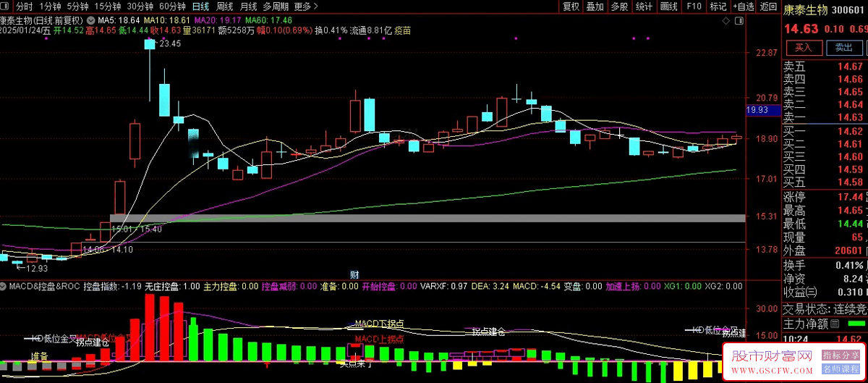
Task: Switch to the 月线 monthly chart
Action: (250, 7)
